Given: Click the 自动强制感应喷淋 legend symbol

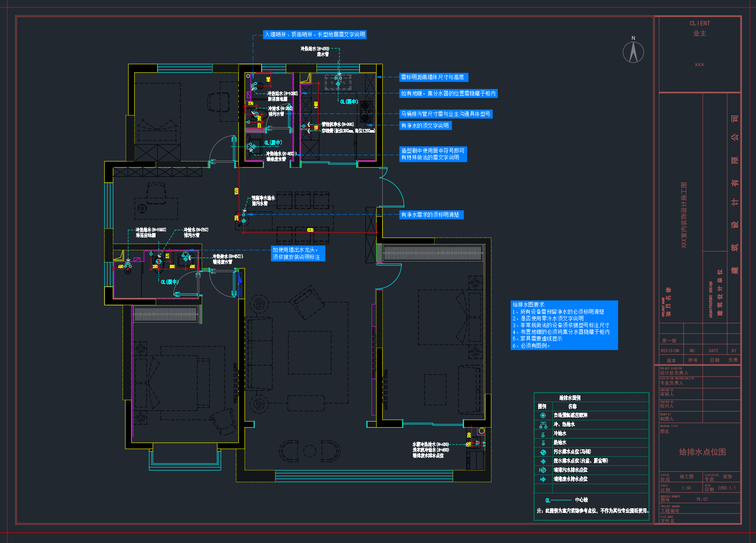Looking at the screenshot, I should [x=543, y=415].
